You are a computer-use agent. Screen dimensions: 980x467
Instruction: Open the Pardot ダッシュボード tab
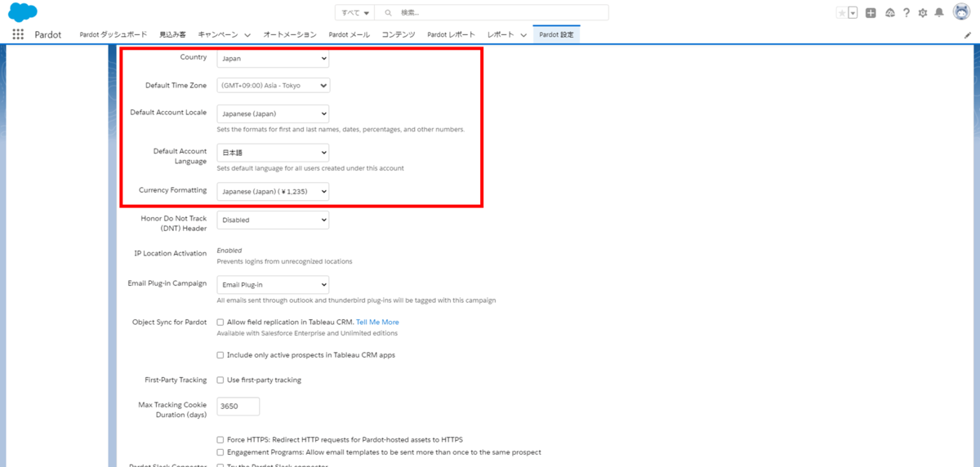tap(114, 35)
